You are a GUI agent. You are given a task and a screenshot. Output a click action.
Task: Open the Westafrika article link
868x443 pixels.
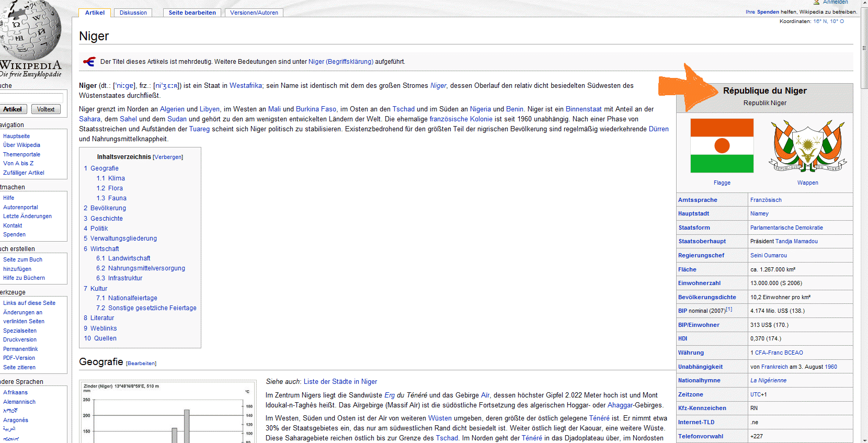tap(246, 86)
